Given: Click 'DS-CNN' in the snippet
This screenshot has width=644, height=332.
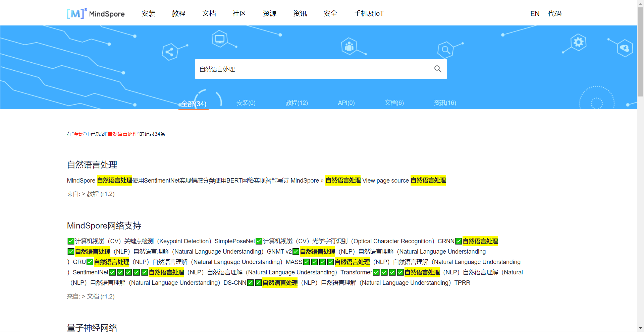Looking at the screenshot, I should point(235,283).
